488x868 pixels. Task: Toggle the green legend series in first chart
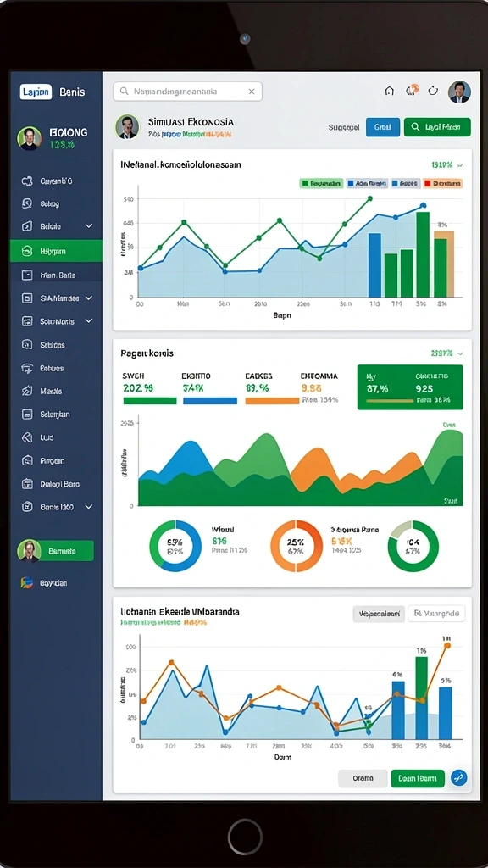click(321, 183)
